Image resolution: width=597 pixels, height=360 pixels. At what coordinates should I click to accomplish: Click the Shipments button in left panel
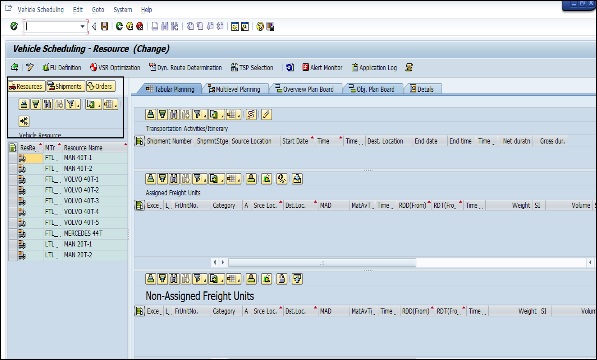(x=65, y=86)
